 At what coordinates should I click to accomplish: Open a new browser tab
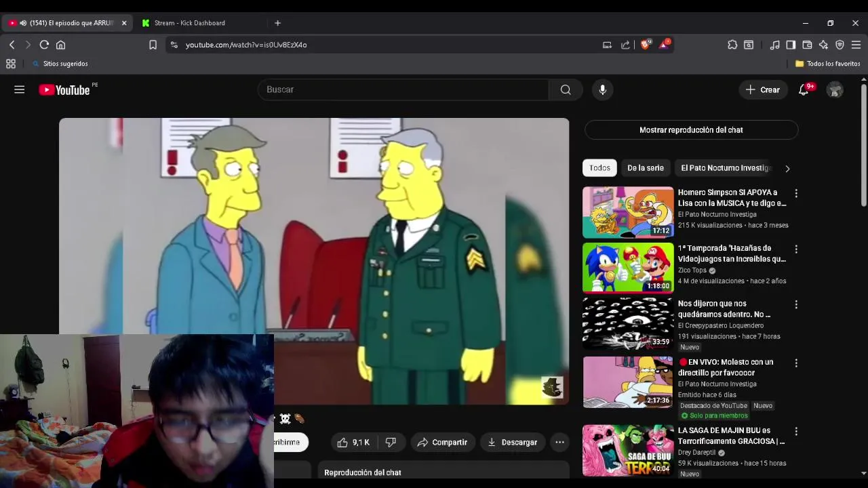click(x=277, y=23)
